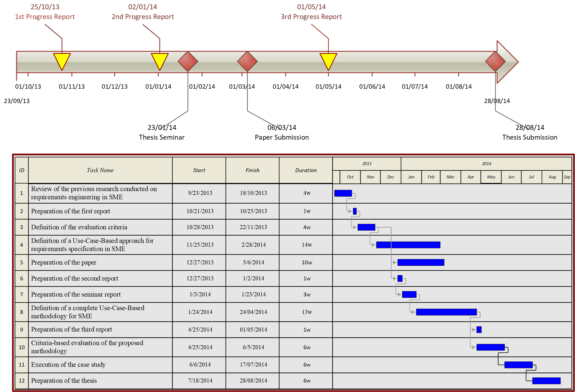The height and width of the screenshot is (392, 575).
Task: Click the Duration column header
Action: (x=306, y=170)
